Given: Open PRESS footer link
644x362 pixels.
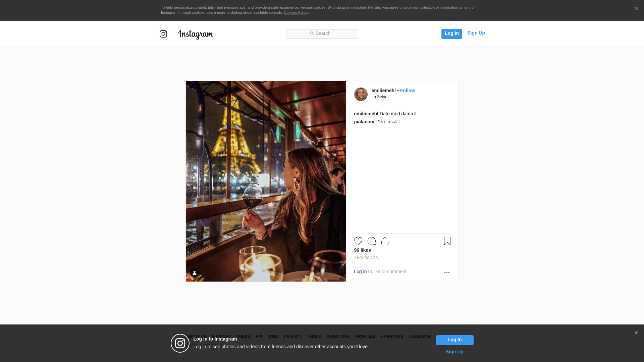Looking at the screenshot, I should pyautogui.click(x=243, y=337).
